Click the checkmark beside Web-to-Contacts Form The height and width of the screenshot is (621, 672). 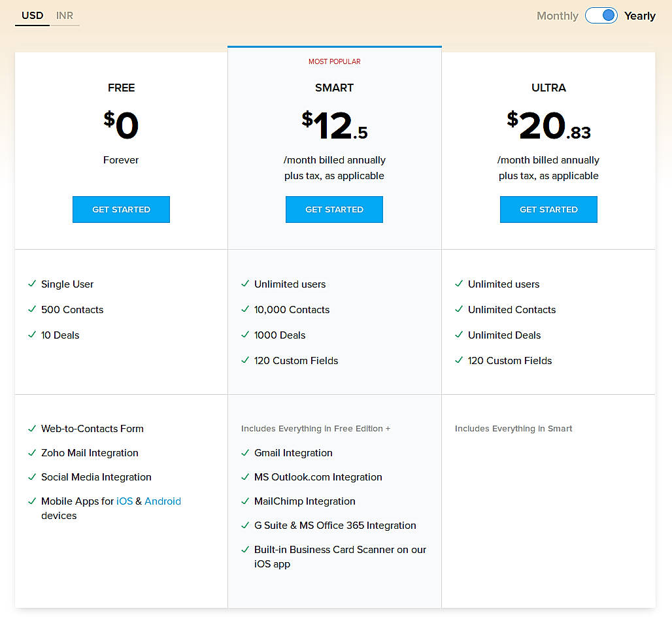pyautogui.click(x=32, y=428)
